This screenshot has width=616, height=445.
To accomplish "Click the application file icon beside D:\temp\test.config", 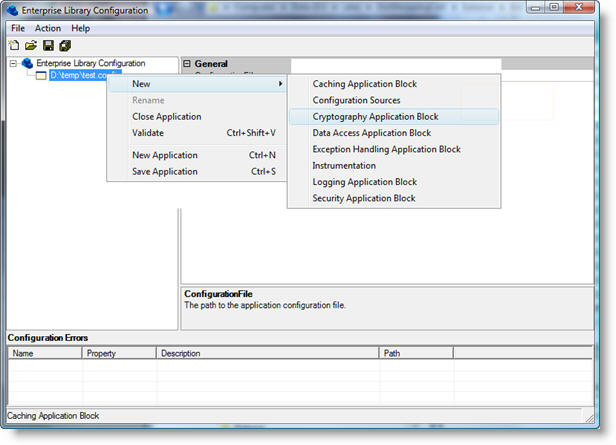I will click(41, 75).
